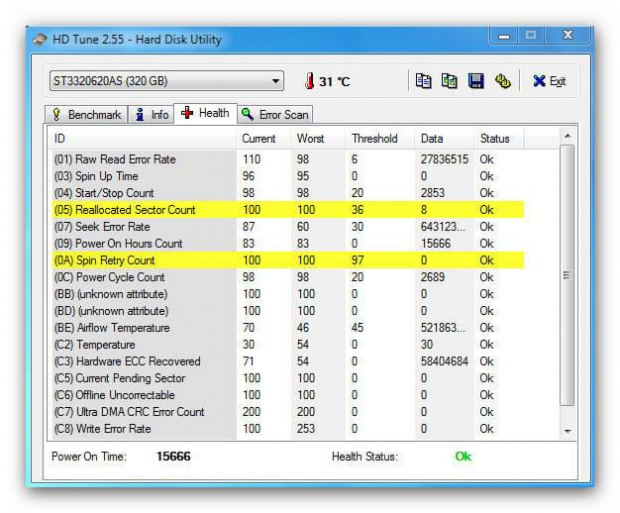Switch to the Info tab
Image resolution: width=620 pixels, height=513 pixels.
151,115
